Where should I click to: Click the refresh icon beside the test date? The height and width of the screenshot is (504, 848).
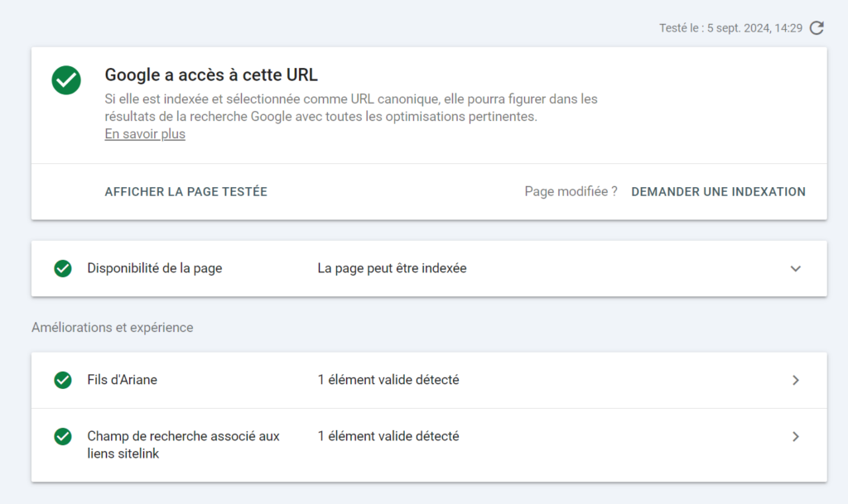817,28
